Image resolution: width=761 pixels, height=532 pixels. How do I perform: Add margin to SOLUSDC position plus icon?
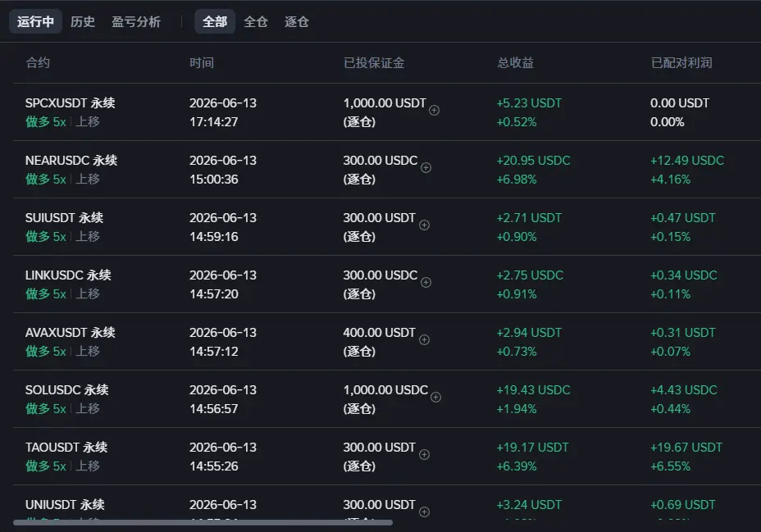coord(435,398)
